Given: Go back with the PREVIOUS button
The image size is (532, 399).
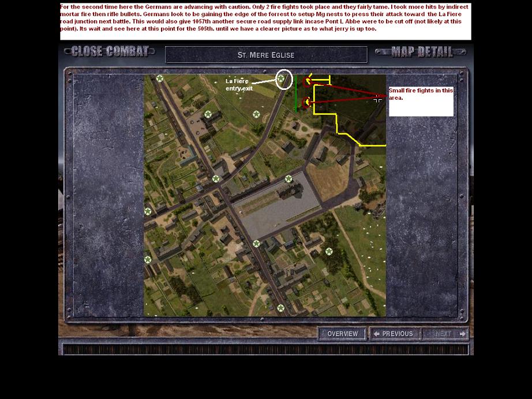Looking at the screenshot, I should coord(395,334).
